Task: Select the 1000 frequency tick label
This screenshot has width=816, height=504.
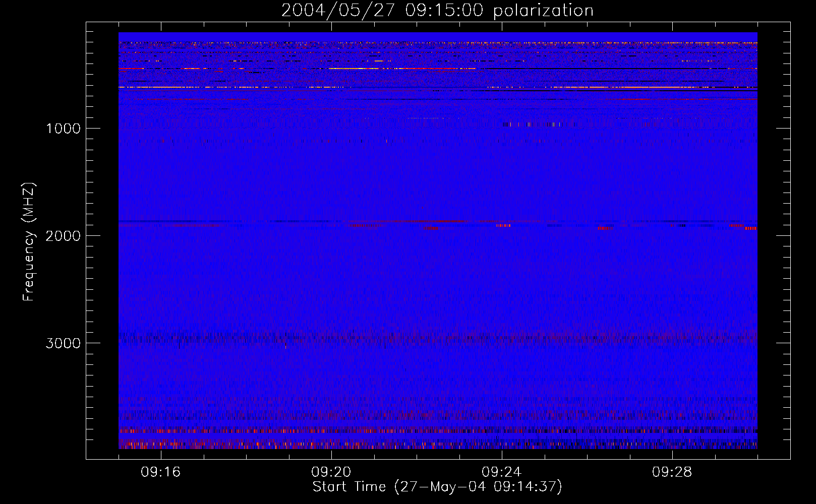Action: click(x=63, y=129)
